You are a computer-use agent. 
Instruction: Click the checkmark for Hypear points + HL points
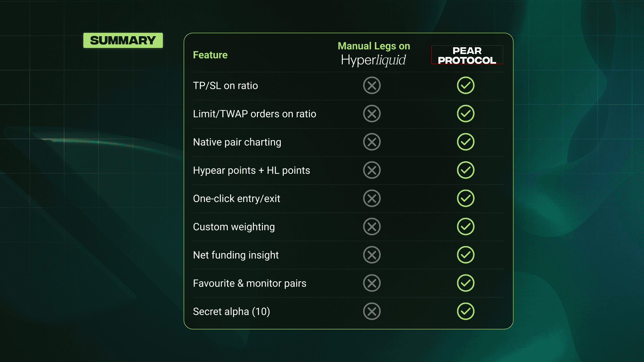tap(466, 170)
